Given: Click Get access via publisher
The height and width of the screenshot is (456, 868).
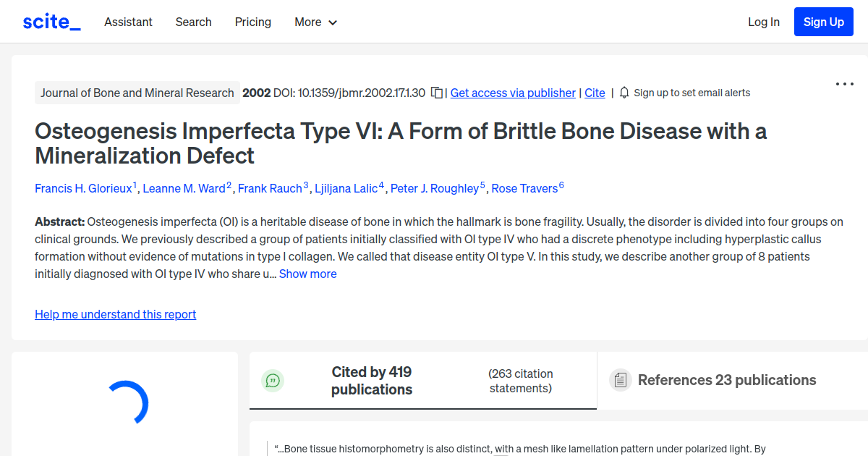Looking at the screenshot, I should point(512,93).
